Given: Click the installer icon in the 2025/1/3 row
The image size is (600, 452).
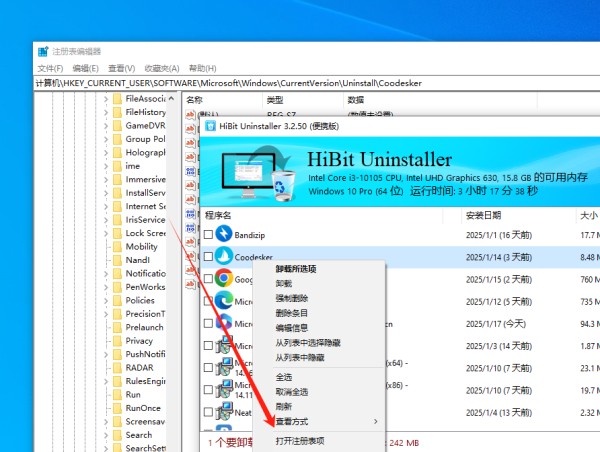Looking at the screenshot, I should [x=224, y=345].
